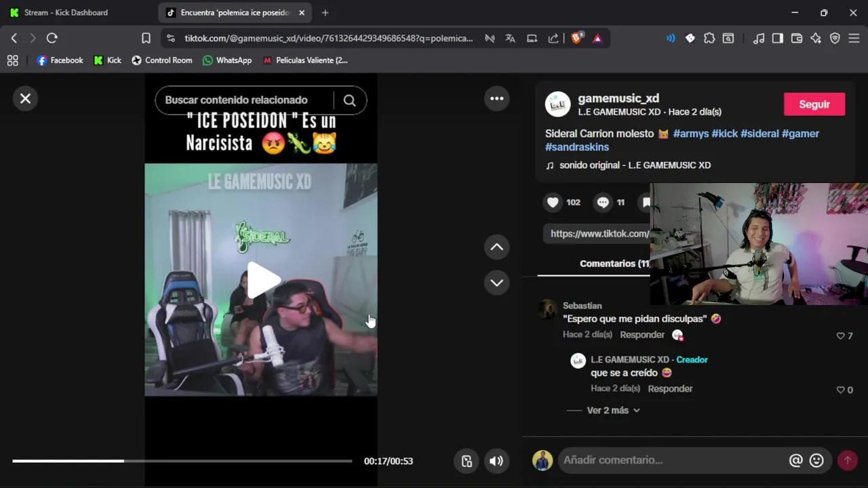Click the #armys hashtag
This screenshot has height=488, width=868.
(690, 134)
